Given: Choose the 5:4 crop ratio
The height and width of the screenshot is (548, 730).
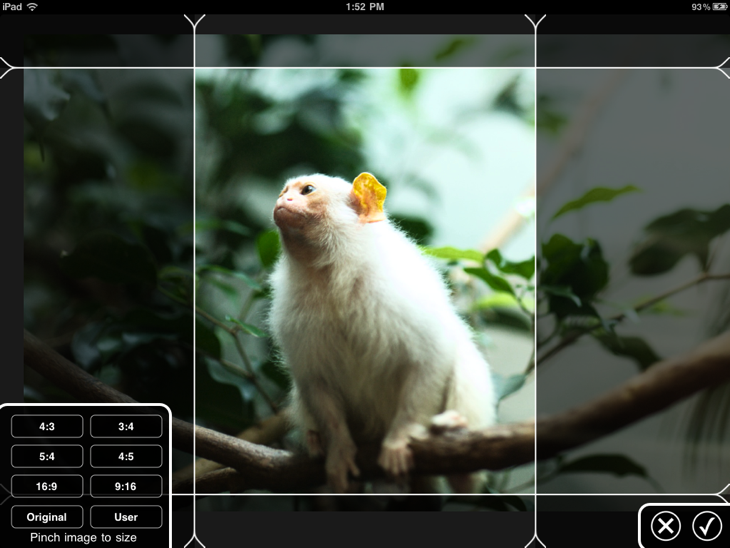Looking at the screenshot, I should point(47,457).
